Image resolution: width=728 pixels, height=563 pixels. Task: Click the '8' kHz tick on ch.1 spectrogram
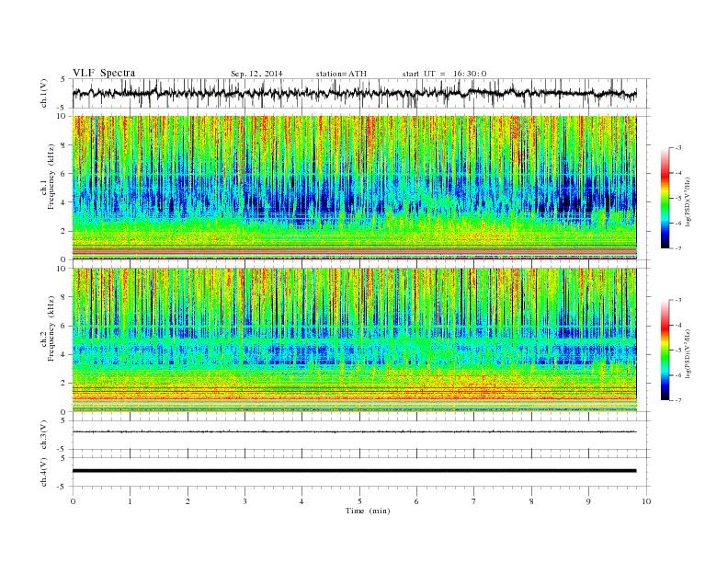[x=64, y=145]
